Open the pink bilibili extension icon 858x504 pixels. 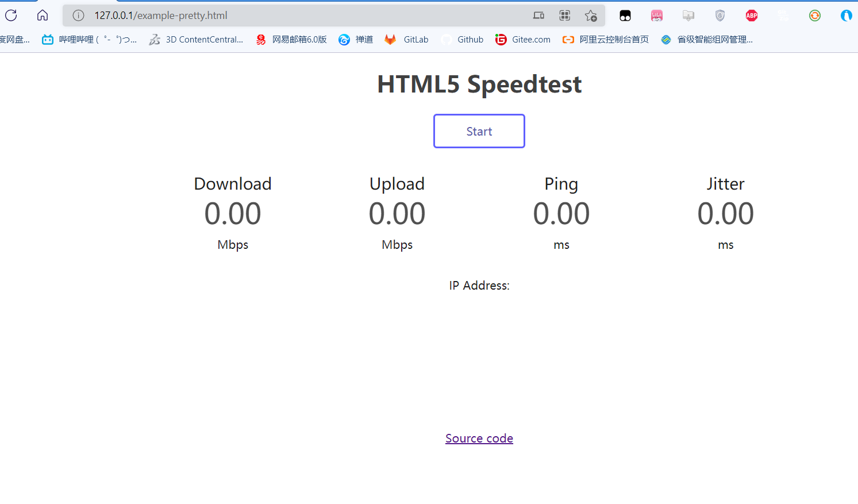click(657, 16)
